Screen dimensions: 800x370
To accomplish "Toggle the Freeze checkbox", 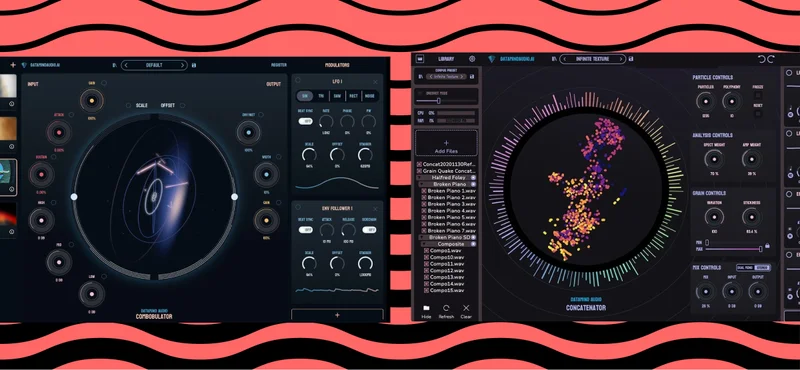I will pos(758,95).
